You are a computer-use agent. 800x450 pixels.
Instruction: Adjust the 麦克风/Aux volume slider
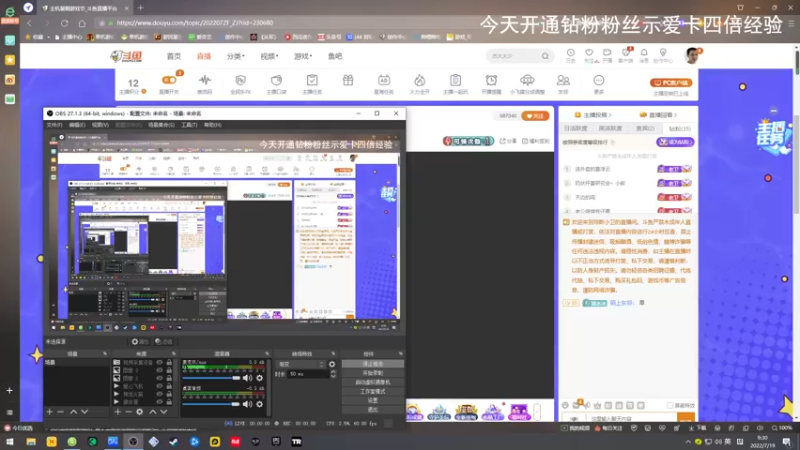tap(211, 378)
